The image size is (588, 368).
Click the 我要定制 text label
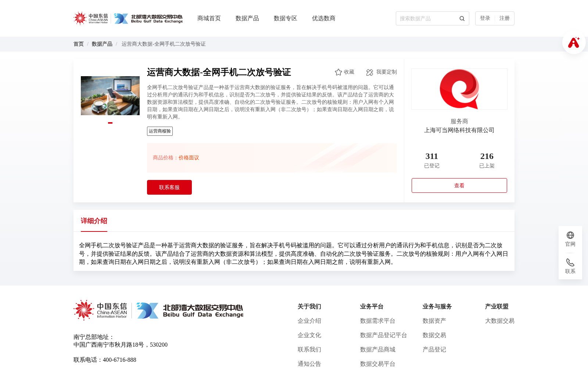(387, 72)
